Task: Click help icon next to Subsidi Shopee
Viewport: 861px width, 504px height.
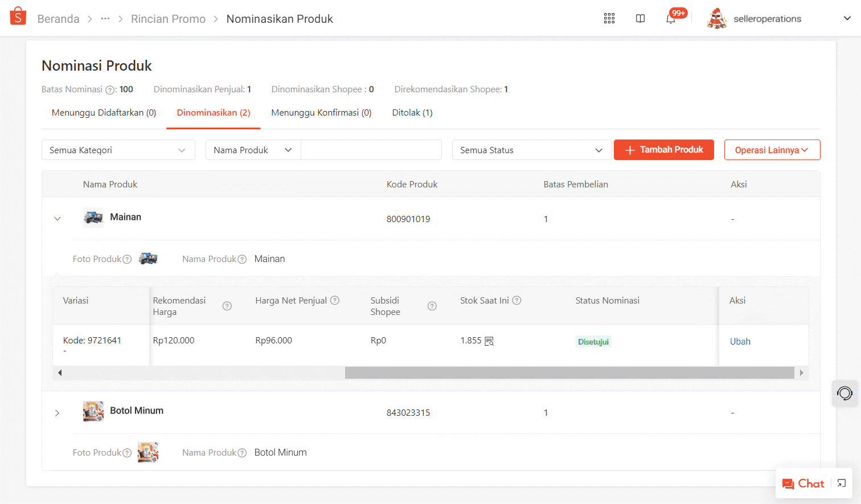Action: point(432,306)
